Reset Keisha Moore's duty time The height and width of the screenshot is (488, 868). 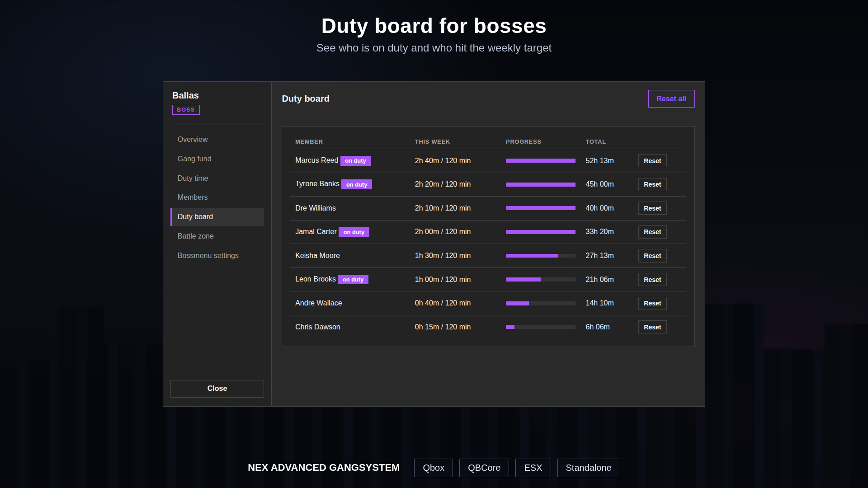pos(652,256)
